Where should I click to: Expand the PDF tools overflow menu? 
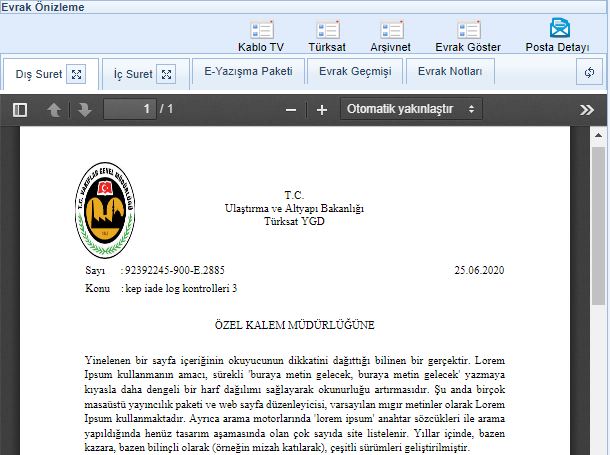(x=587, y=109)
